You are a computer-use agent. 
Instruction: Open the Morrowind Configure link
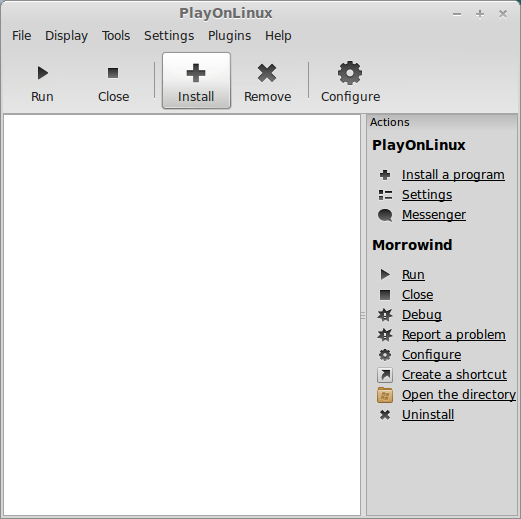tap(431, 355)
